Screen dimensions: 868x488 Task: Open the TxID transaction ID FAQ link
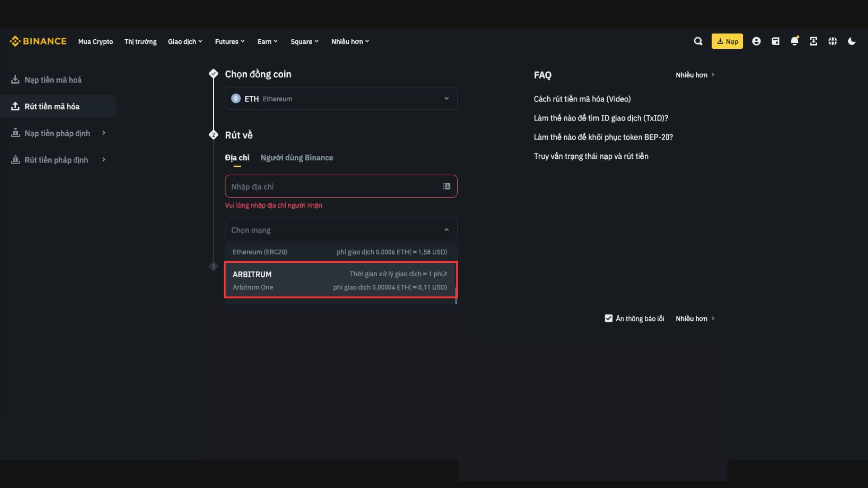click(601, 118)
